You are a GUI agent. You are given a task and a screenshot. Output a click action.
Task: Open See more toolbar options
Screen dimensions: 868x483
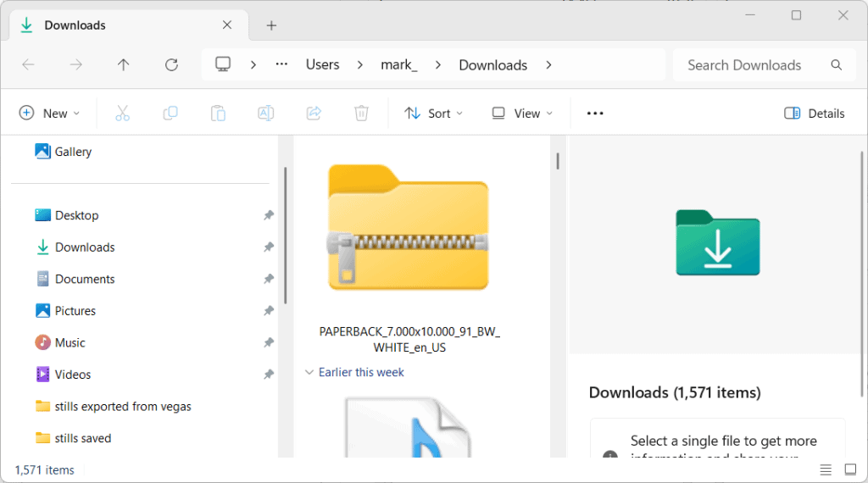[595, 114]
